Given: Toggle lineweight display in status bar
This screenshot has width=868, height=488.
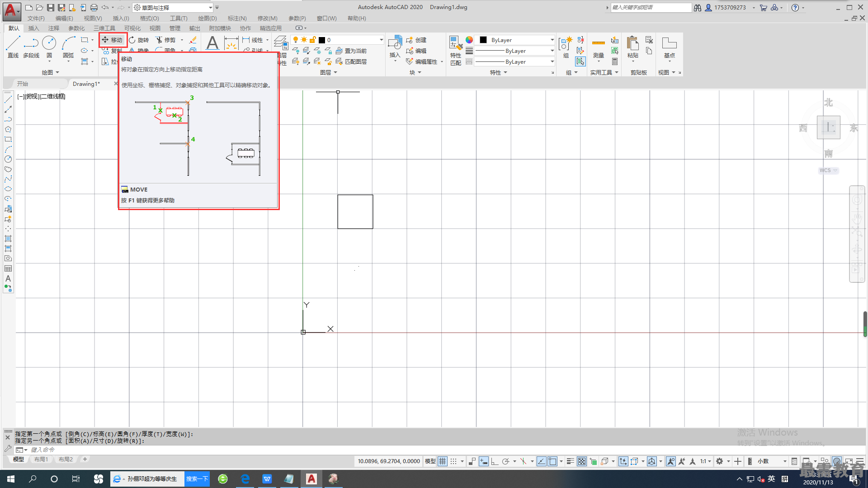Looking at the screenshot, I should 571,461.
